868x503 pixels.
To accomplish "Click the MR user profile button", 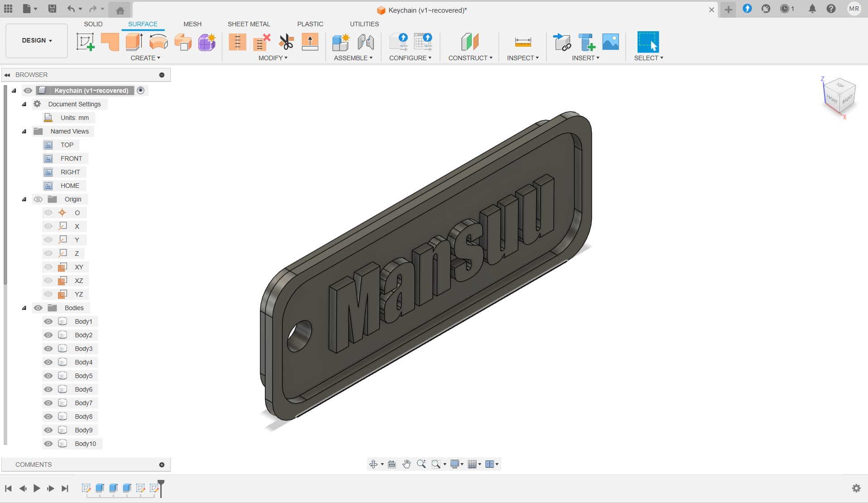I will (x=854, y=9).
